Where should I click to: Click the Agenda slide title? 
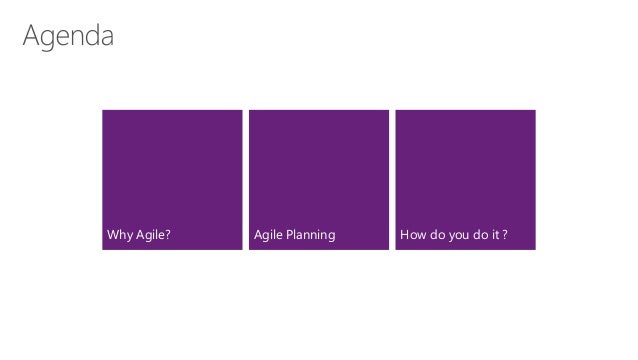[68, 36]
